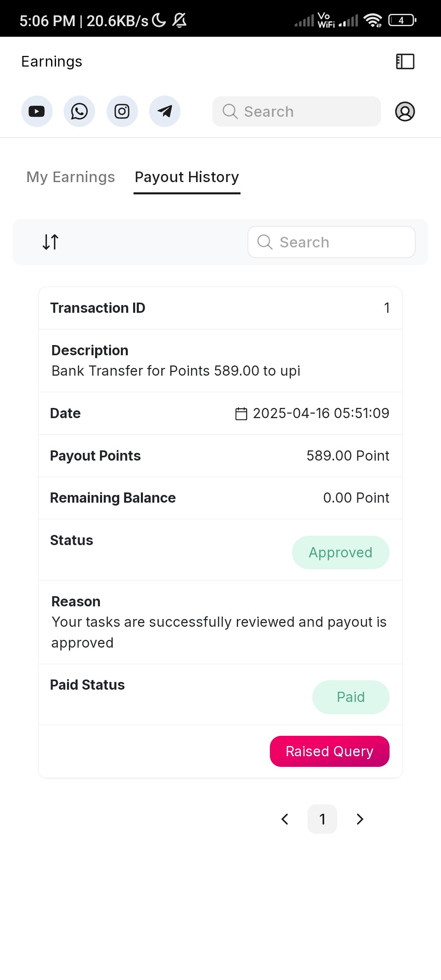This screenshot has height=980, width=441.
Task: Tap the battery indicator in status bar
Action: pos(402,20)
